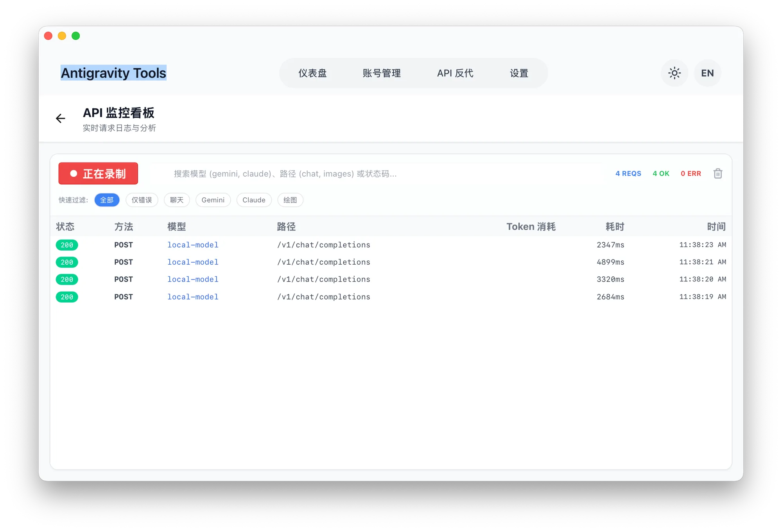The width and height of the screenshot is (782, 532).
Task: Filter logs by Claude chip
Action: (x=254, y=200)
